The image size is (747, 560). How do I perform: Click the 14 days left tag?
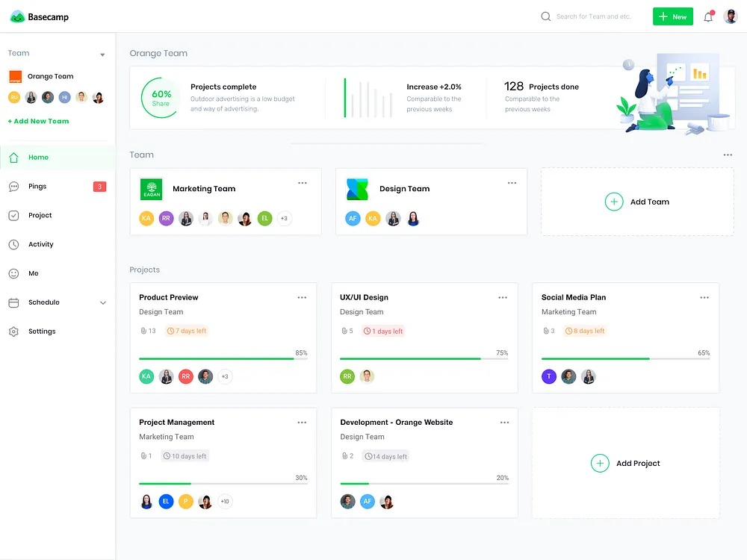386,456
